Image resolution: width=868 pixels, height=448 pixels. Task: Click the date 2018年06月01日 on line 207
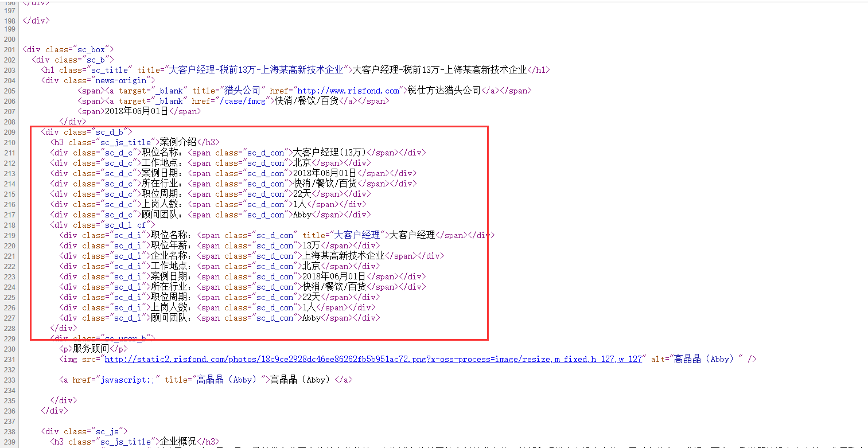(137, 111)
